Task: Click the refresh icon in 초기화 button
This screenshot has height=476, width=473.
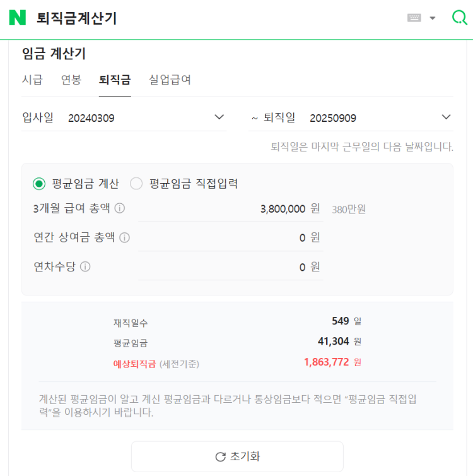Action: point(220,456)
